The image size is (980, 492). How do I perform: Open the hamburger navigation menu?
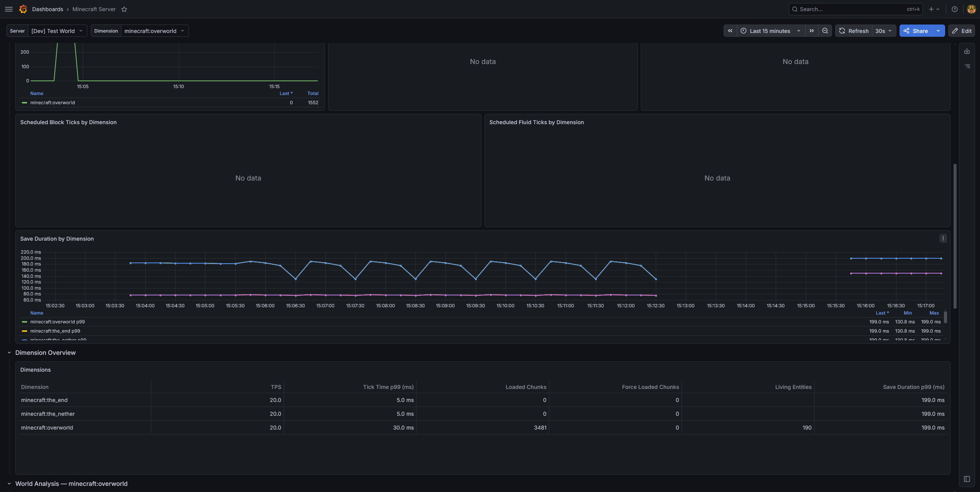[x=9, y=9]
